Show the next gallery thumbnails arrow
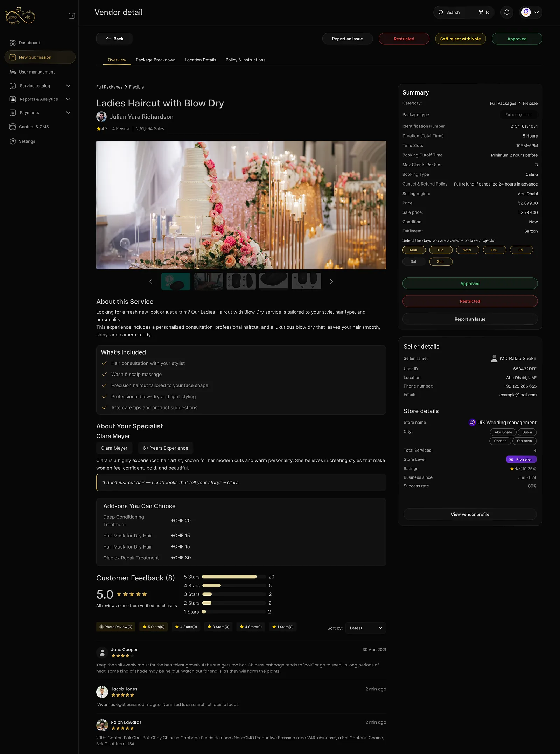The width and height of the screenshot is (560, 754). pyautogui.click(x=331, y=281)
